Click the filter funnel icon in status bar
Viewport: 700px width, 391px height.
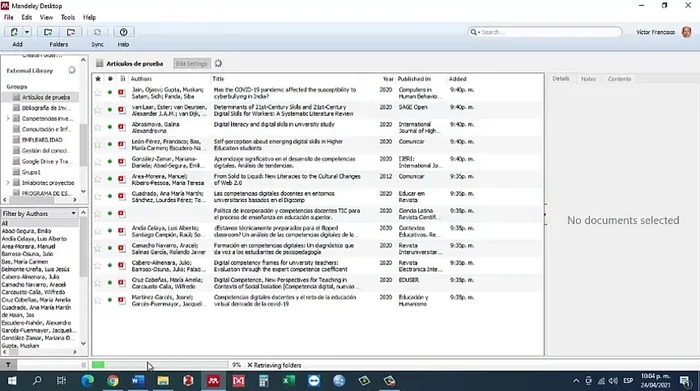point(8,365)
